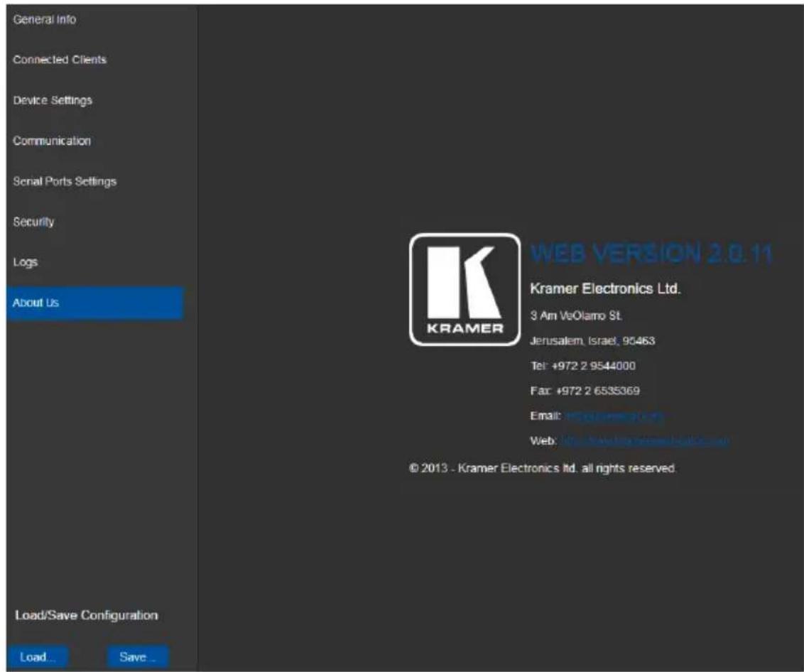Open the Email address link

614,416
